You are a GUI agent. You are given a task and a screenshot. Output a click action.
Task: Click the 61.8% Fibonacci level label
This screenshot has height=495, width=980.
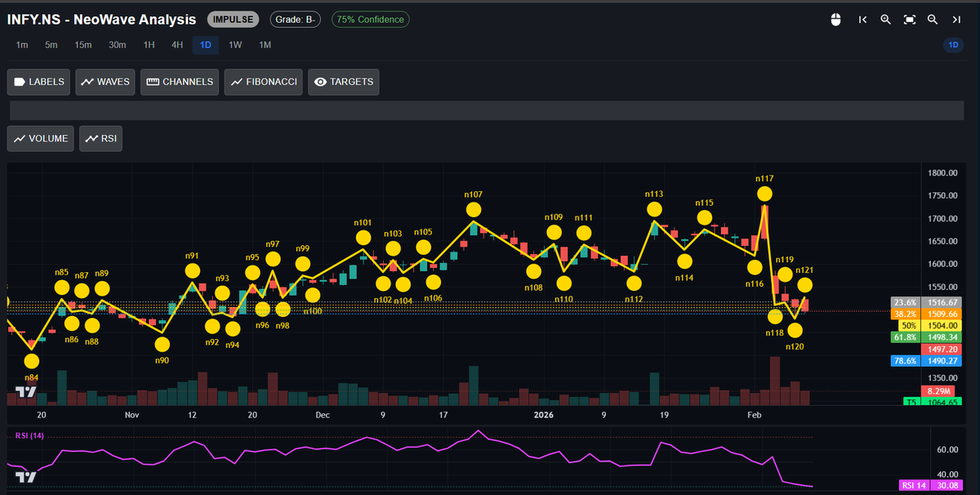[907, 337]
